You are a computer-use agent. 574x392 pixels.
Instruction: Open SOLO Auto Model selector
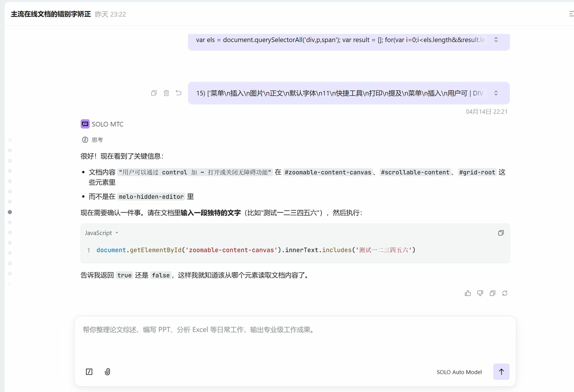[x=459, y=372]
